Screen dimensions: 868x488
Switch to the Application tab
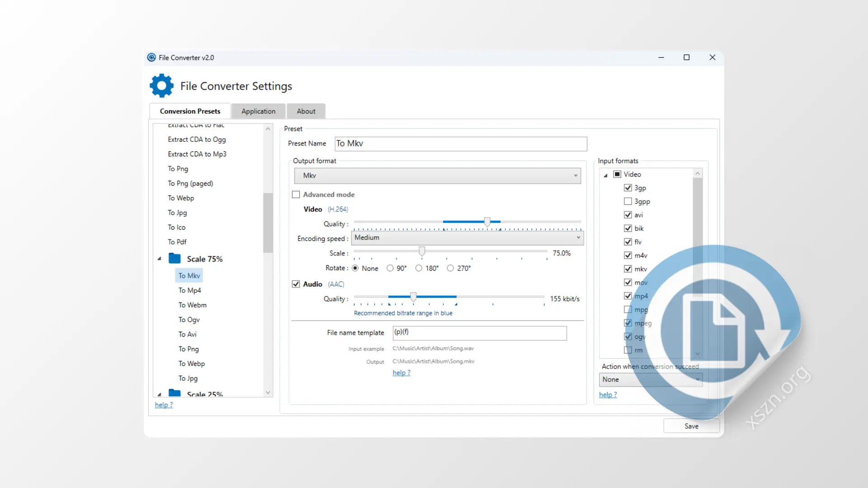coord(258,111)
